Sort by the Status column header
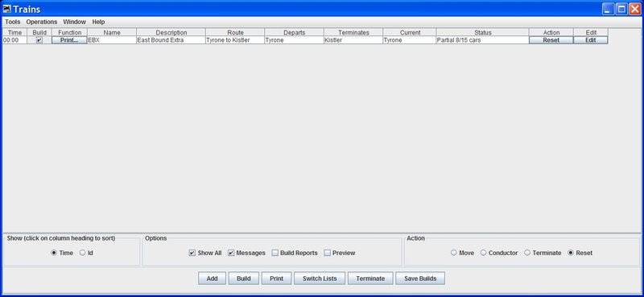The width and height of the screenshot is (644, 297). pos(482,32)
